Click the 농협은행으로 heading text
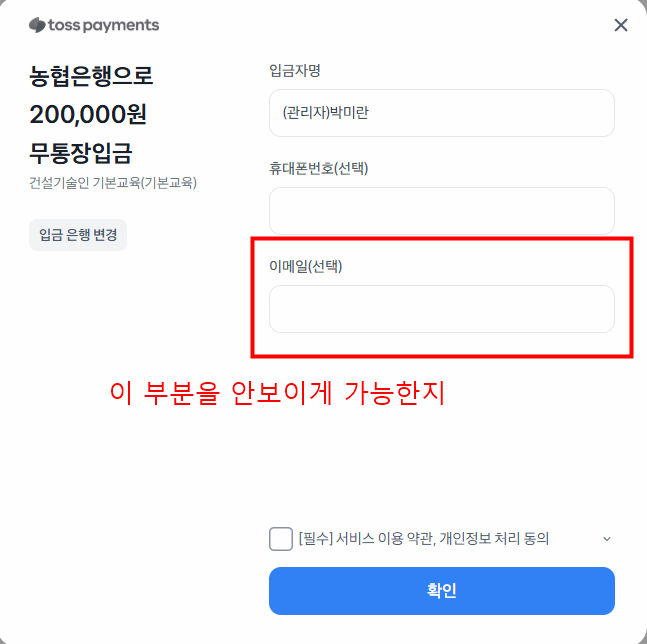This screenshot has width=647, height=644. click(x=92, y=76)
